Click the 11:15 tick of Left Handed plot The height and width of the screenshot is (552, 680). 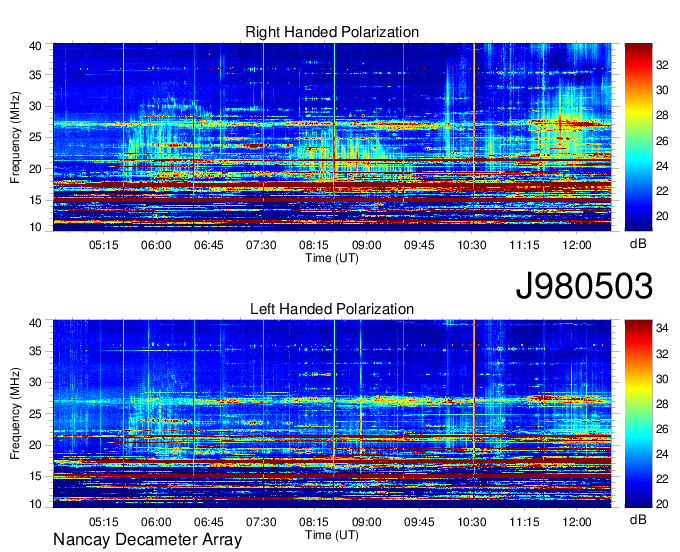524,522
